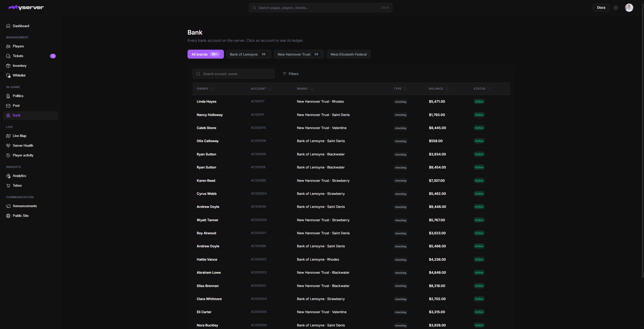Sort table by Account column arrows

tap(270, 89)
